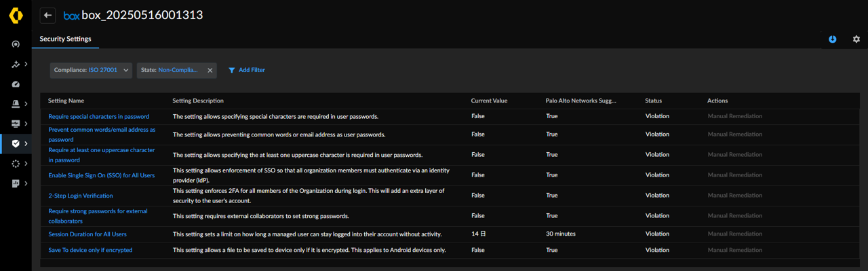Click the download icon at top right
868x271 pixels.
(x=833, y=39)
